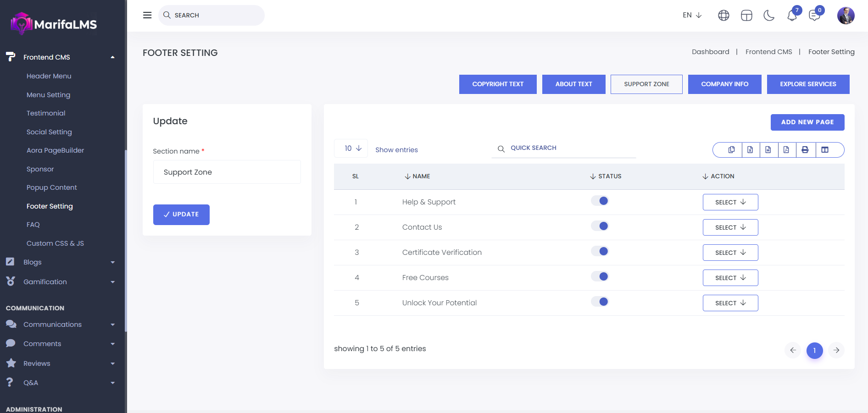
Task: Click the hamburger menu icon
Action: tap(147, 15)
